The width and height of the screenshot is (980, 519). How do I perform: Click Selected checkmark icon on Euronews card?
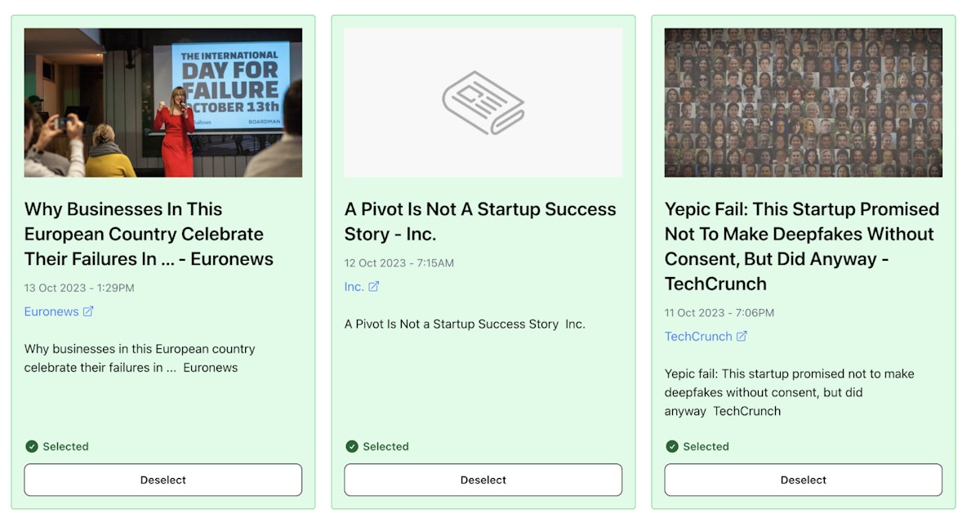tap(32, 446)
